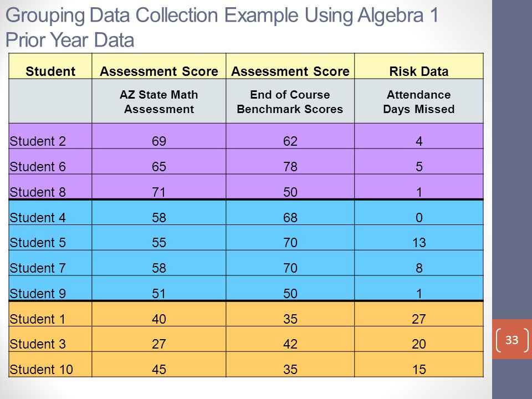Select the End of Course Benchmark Scores cell
The image size is (532, 399).
point(290,102)
